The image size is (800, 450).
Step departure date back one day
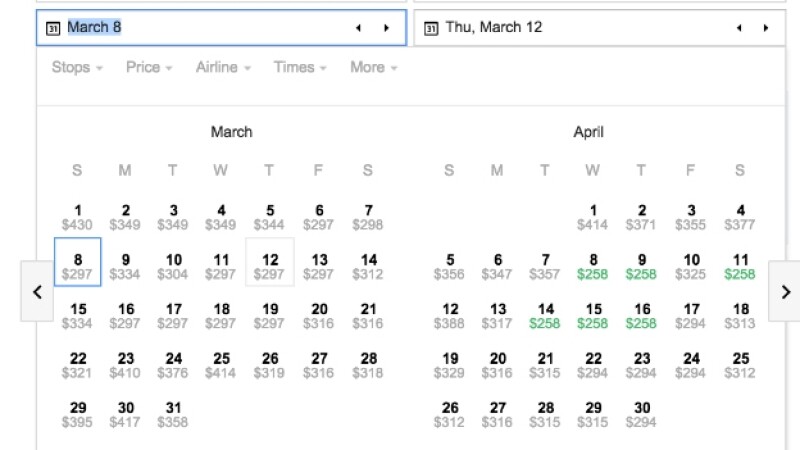358,28
